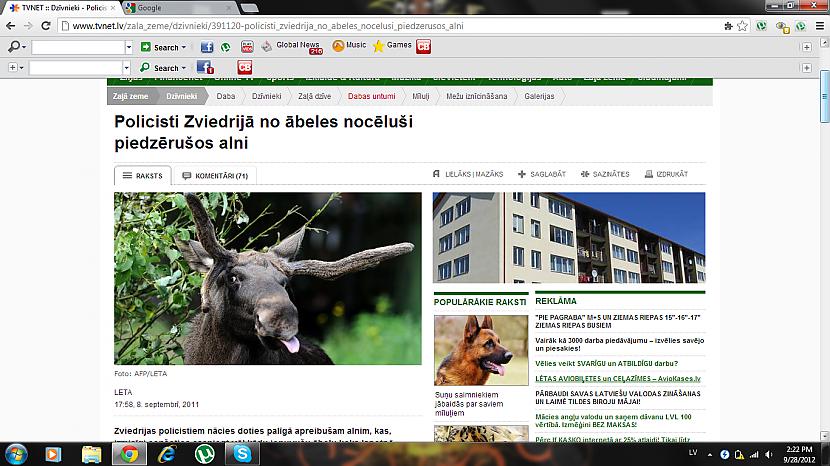
Task: Expand the upper toolbar search box dropdown arrow
Action: coord(129,47)
